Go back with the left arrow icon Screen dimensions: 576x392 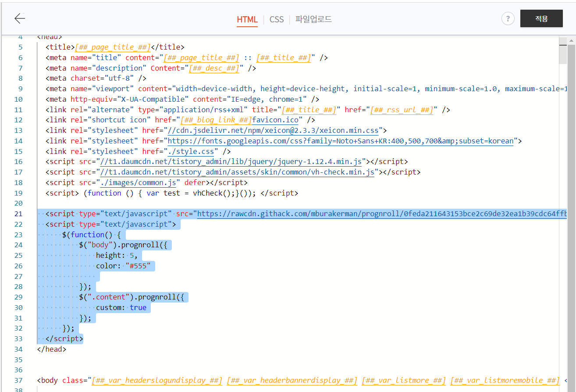(20, 18)
